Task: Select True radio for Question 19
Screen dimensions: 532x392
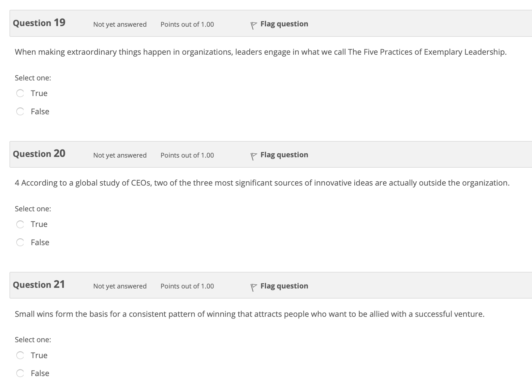Action: pos(20,93)
